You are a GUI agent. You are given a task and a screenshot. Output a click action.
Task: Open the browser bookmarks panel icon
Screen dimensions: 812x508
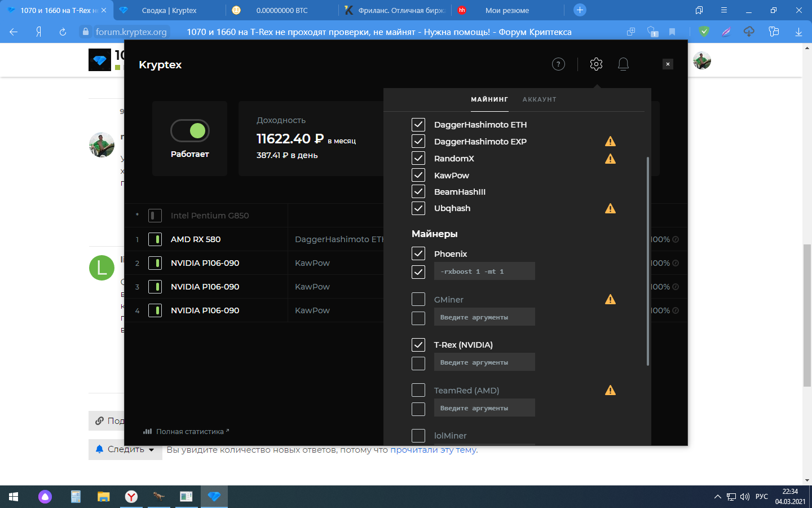[699, 10]
